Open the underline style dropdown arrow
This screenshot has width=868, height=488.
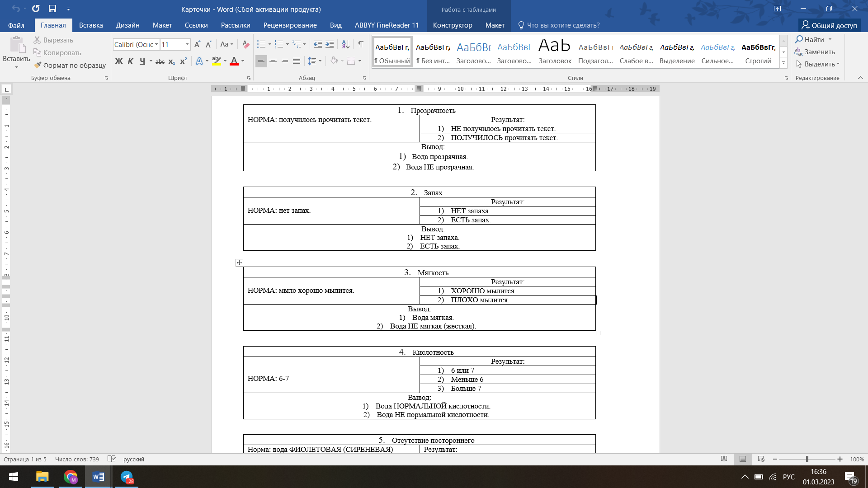[x=151, y=61]
